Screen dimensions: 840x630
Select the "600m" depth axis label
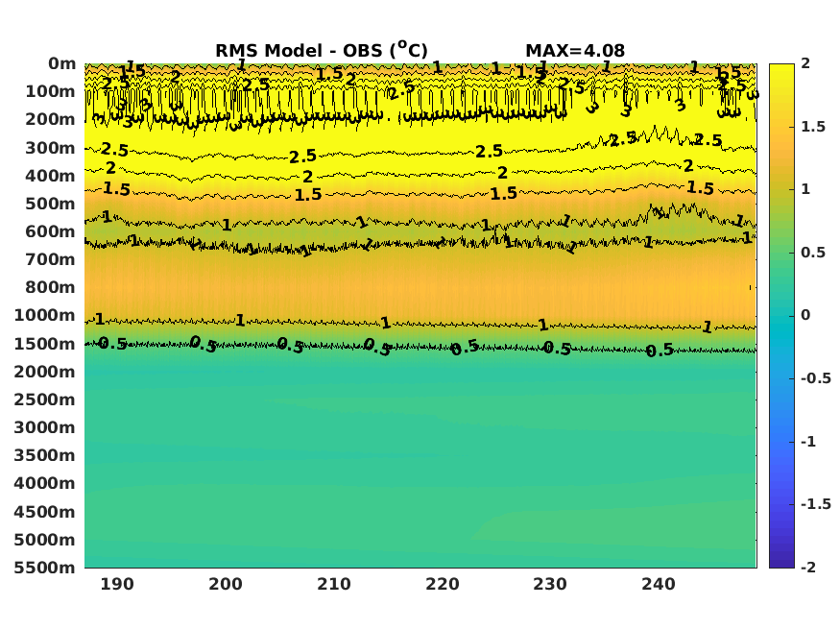50,230
